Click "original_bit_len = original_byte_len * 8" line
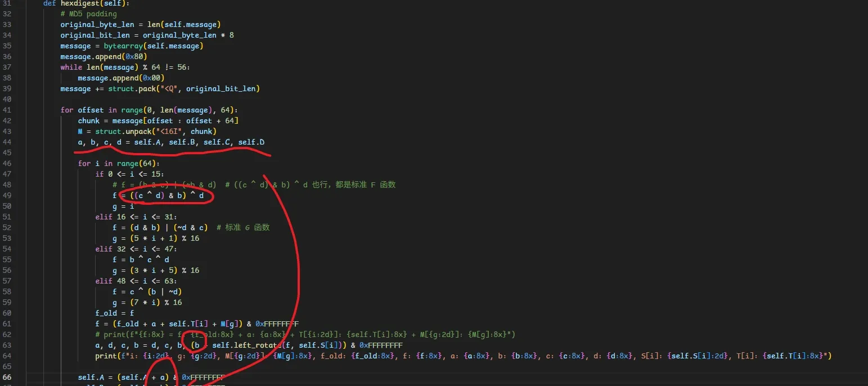This screenshot has width=868, height=386. 147,35
